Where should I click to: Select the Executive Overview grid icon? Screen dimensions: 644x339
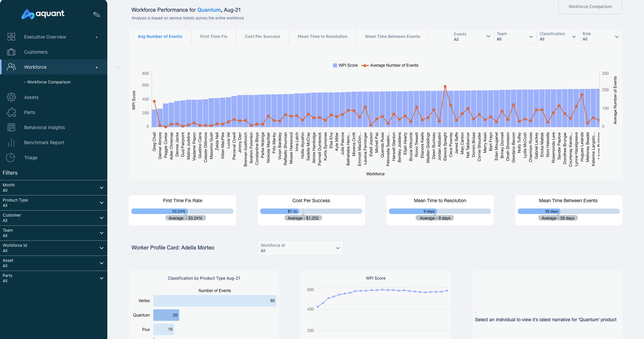point(11,37)
